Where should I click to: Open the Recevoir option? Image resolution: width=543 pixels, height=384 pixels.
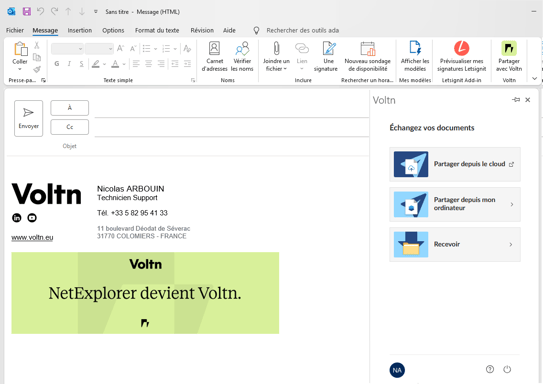(455, 244)
